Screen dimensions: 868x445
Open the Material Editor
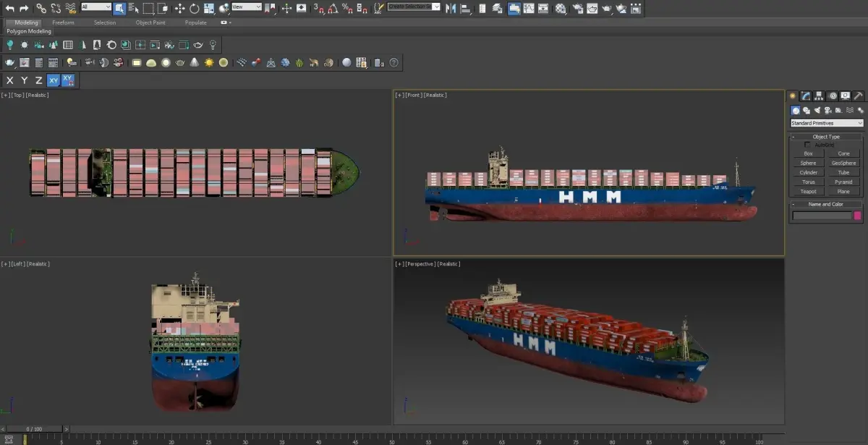(561, 8)
